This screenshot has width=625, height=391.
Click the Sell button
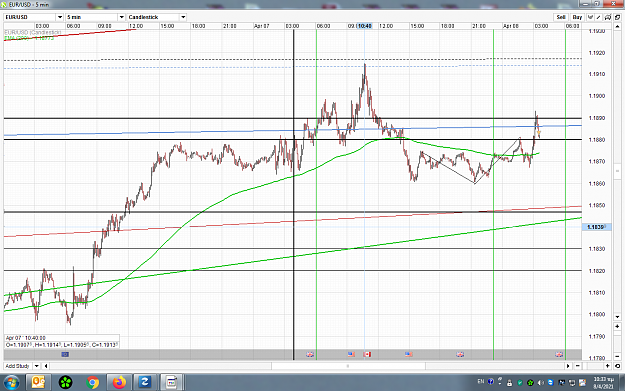pos(561,17)
